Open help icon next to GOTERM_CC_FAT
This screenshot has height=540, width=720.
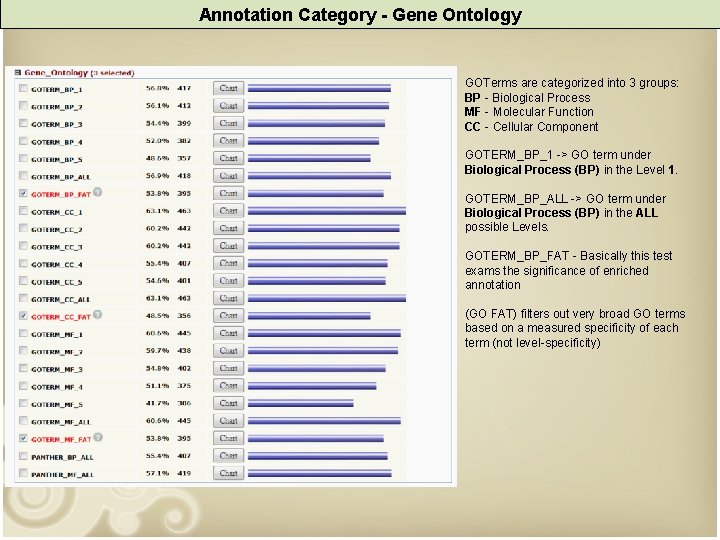tap(97, 315)
